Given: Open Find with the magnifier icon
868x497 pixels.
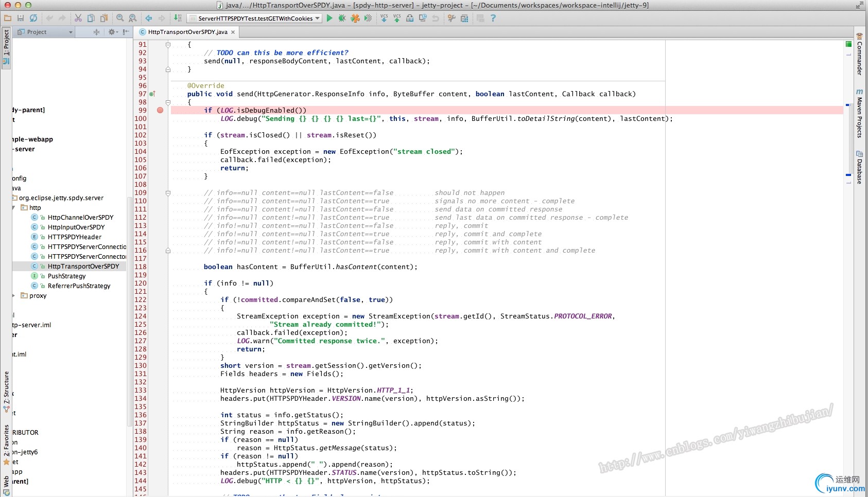Looking at the screenshot, I should coord(120,18).
